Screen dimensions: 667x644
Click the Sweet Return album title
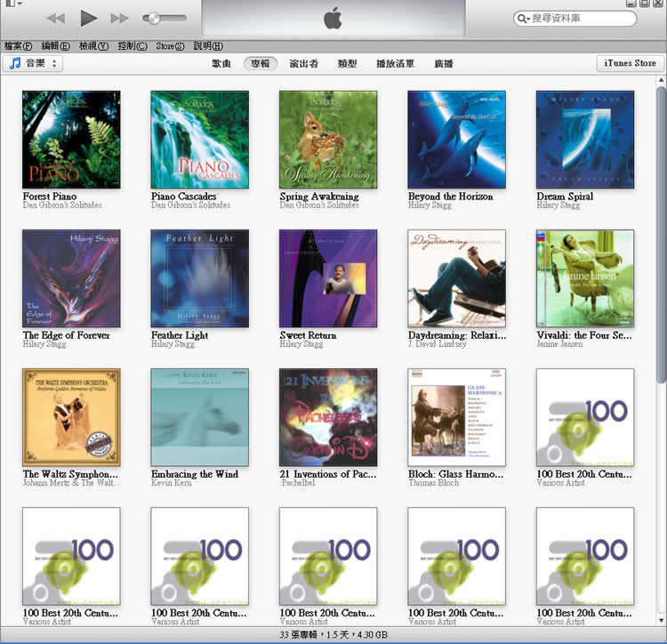(x=308, y=335)
